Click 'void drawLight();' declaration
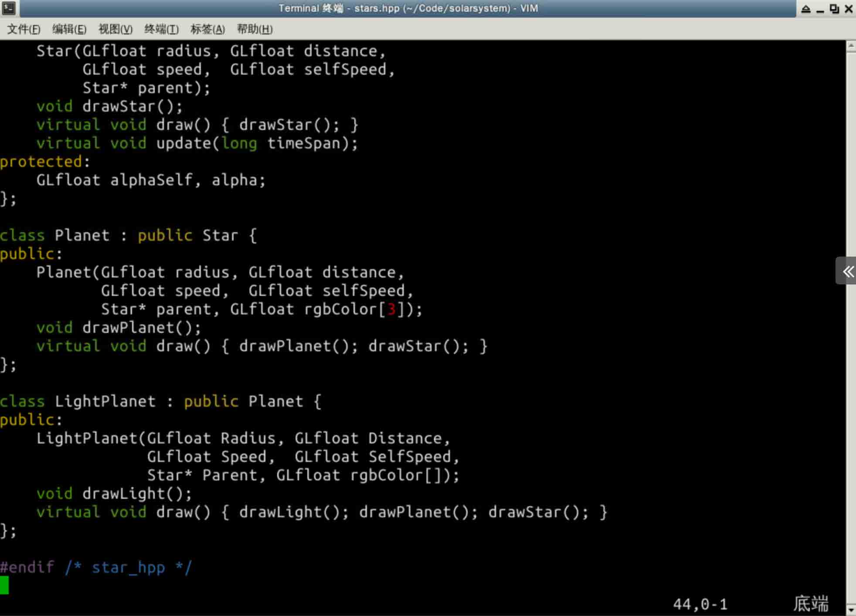Viewport: 856px width, 616px height. tap(114, 494)
